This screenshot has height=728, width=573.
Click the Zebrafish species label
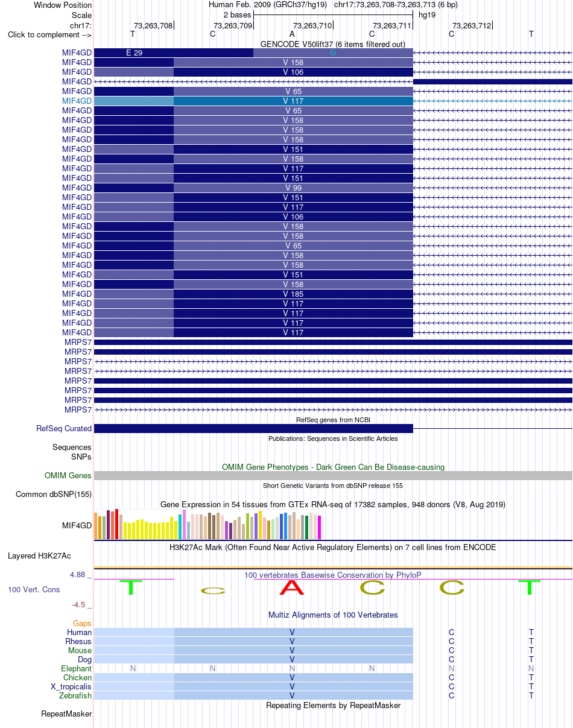click(x=75, y=695)
